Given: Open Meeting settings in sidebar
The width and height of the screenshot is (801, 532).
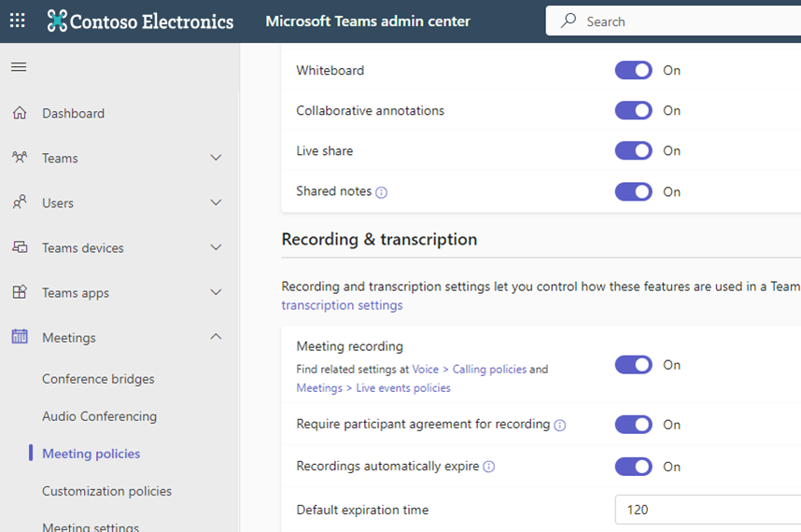Looking at the screenshot, I should tap(91, 527).
